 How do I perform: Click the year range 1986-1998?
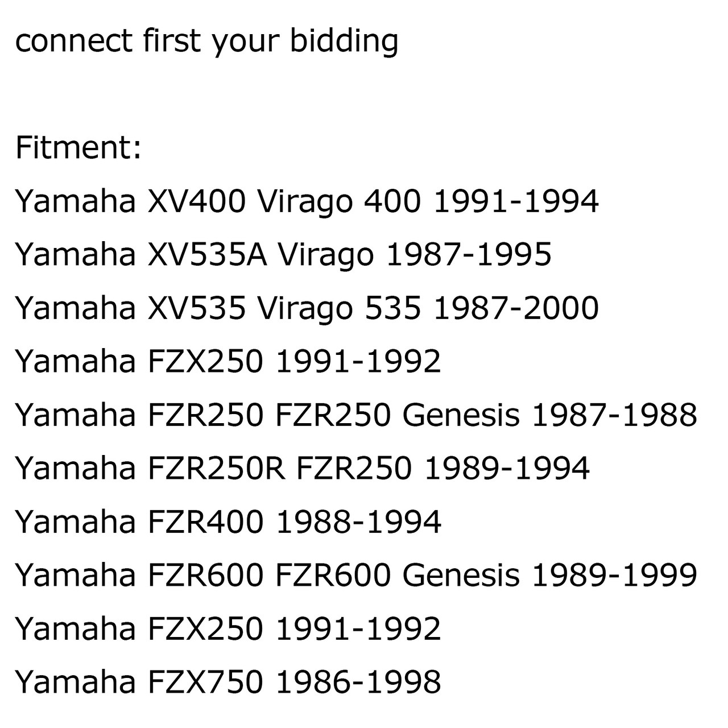[359, 682]
